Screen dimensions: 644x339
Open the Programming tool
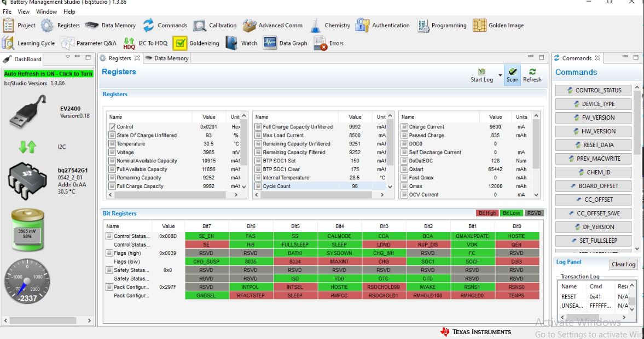(x=423, y=26)
